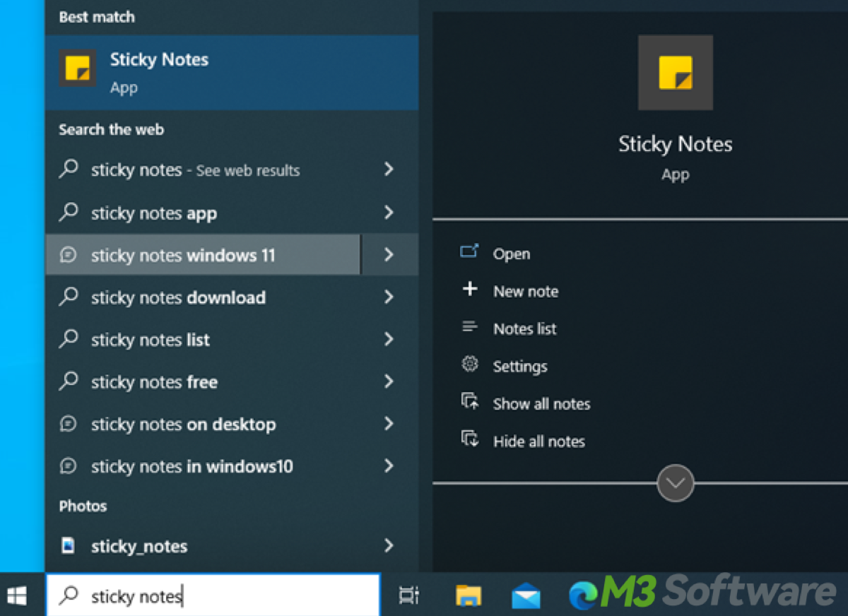Select 'sticky notes on desktop' suggestion
The width and height of the screenshot is (848, 616).
click(x=203, y=424)
